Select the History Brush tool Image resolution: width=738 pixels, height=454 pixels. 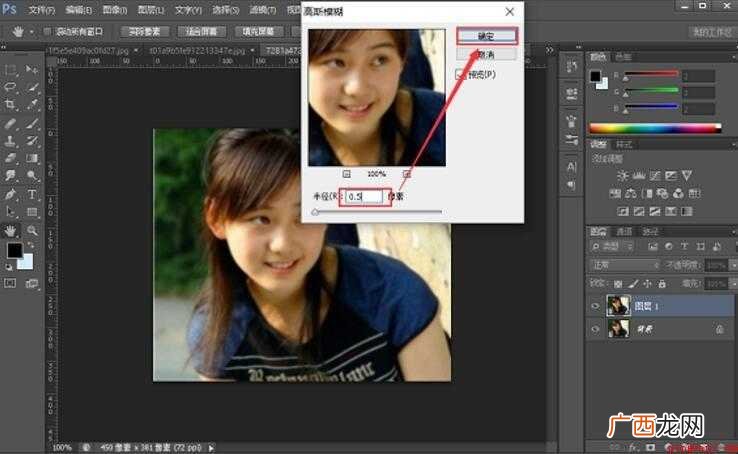click(32, 141)
